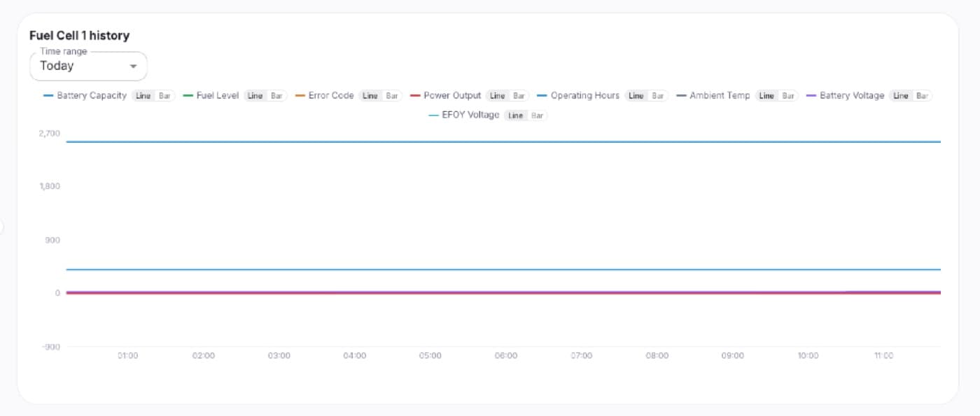Click the 05:00 x-axis label
Image resolution: width=980 pixels, height=416 pixels.
click(x=430, y=356)
